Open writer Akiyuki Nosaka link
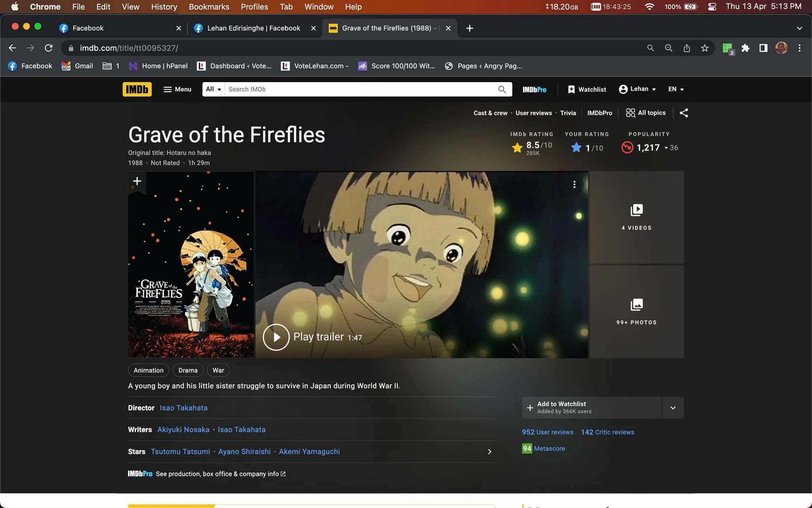This screenshot has height=508, width=812. [x=183, y=430]
